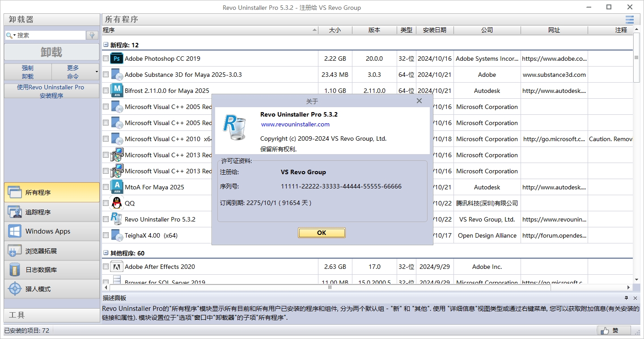644x339 pixels.
Task: Click the Adobe After Effects 2020 icon
Action: 117,267
